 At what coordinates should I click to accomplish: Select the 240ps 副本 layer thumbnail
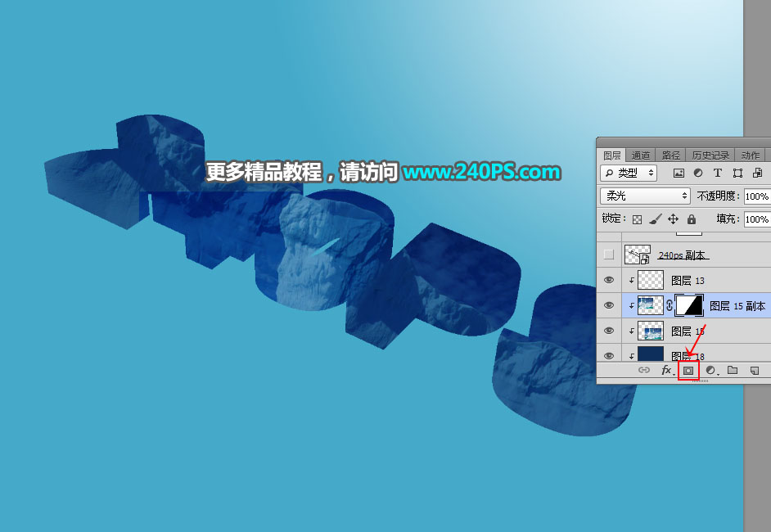638,255
